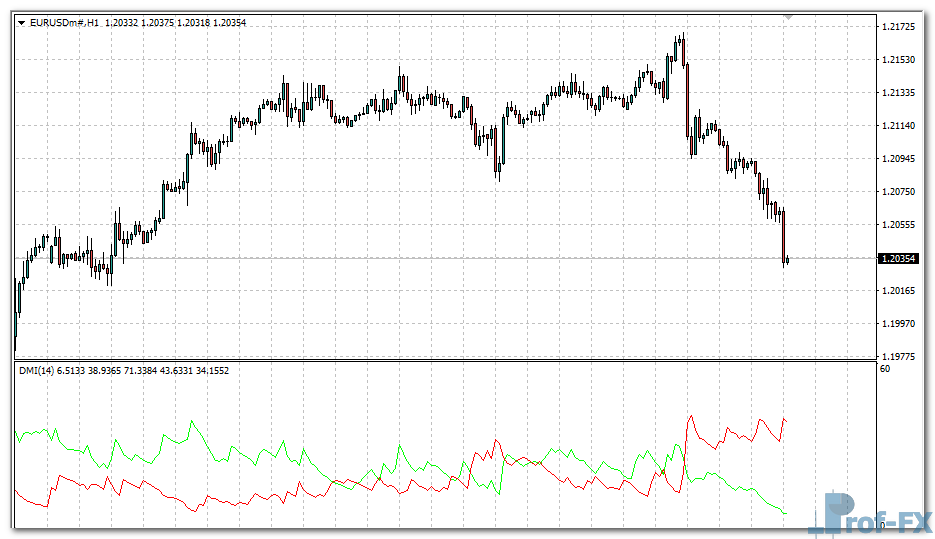This screenshot has height=539, width=935.
Task: Click the 1.21530 price axis label
Action: pos(897,60)
